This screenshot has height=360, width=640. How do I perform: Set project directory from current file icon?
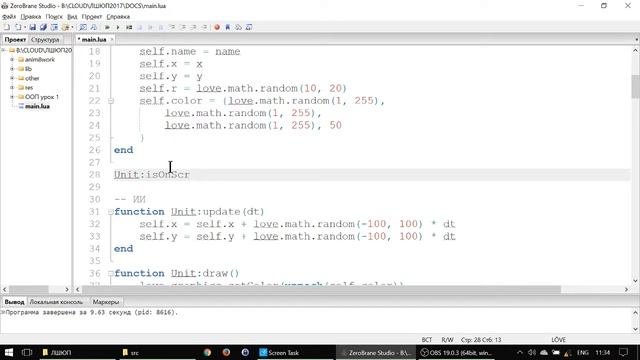tap(54, 27)
